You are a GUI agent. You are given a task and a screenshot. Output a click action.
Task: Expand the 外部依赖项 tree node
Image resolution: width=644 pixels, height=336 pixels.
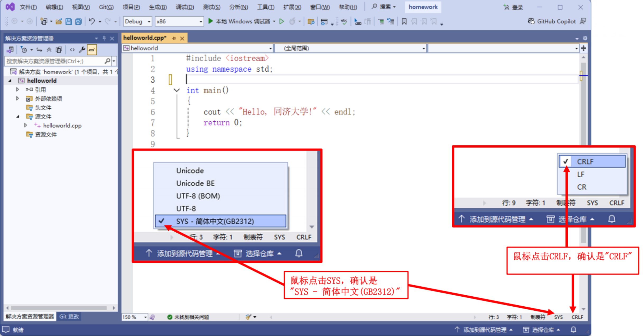tap(17, 98)
